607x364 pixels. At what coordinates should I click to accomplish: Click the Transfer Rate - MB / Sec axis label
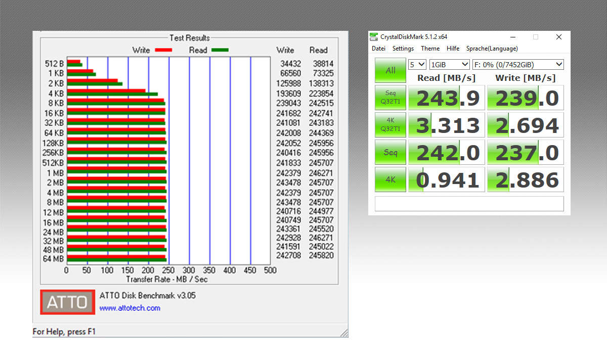click(x=167, y=279)
